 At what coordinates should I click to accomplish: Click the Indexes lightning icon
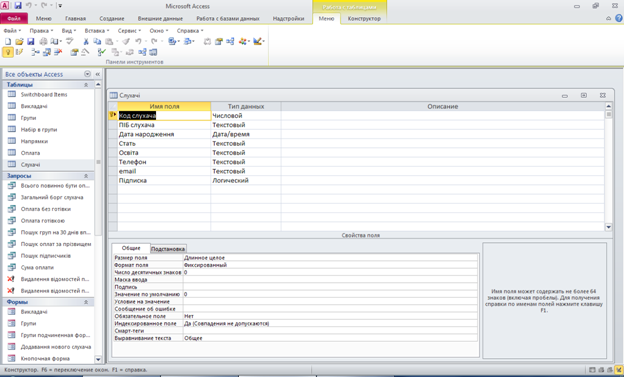click(x=19, y=52)
